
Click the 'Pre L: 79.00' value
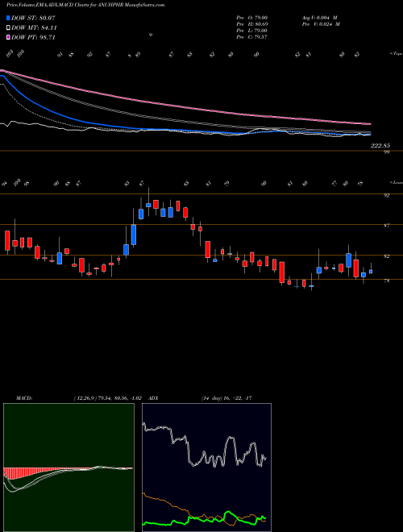pos(252,31)
